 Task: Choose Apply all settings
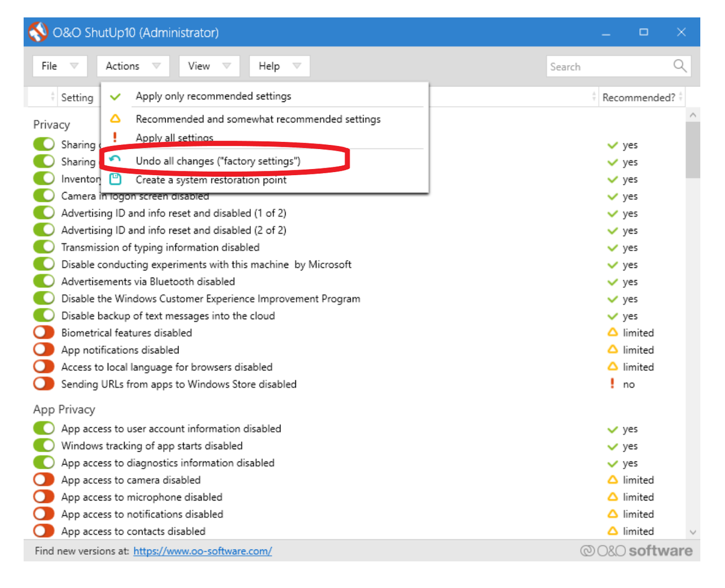pyautogui.click(x=265, y=138)
